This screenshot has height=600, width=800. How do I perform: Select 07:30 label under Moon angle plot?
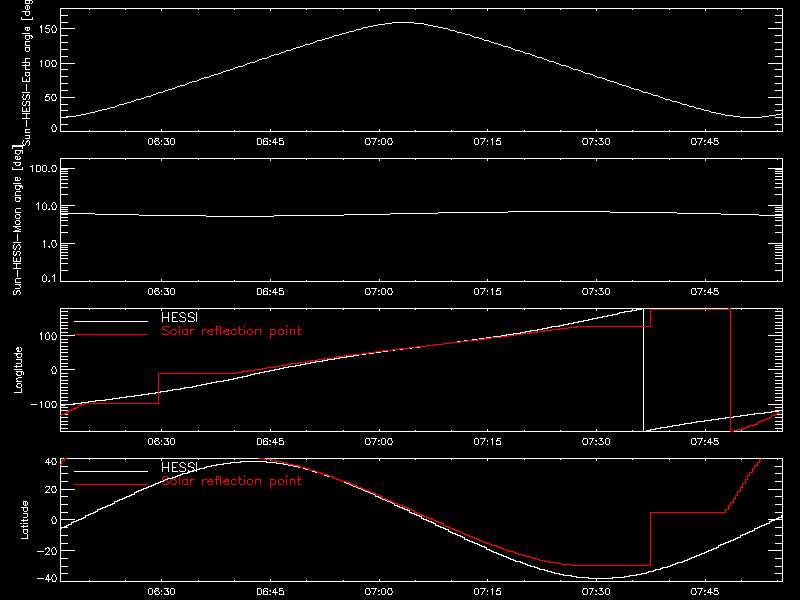click(596, 291)
